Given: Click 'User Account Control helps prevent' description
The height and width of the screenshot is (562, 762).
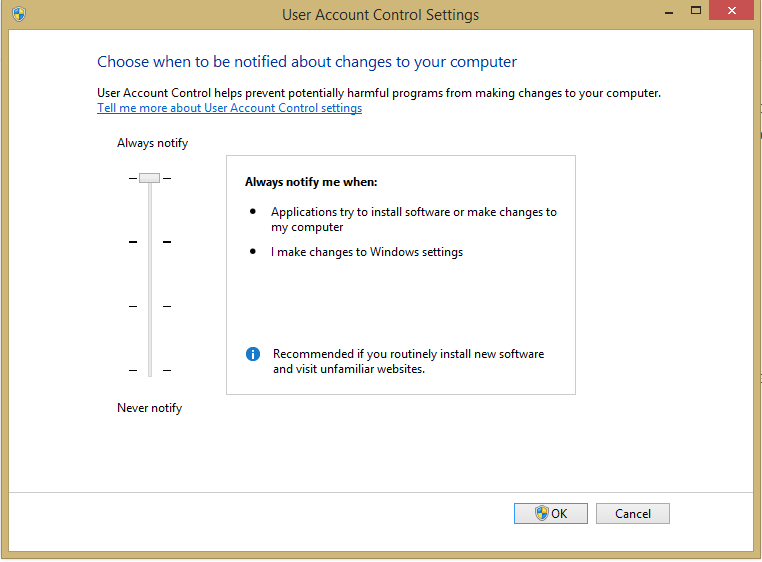Looking at the screenshot, I should point(379,93).
